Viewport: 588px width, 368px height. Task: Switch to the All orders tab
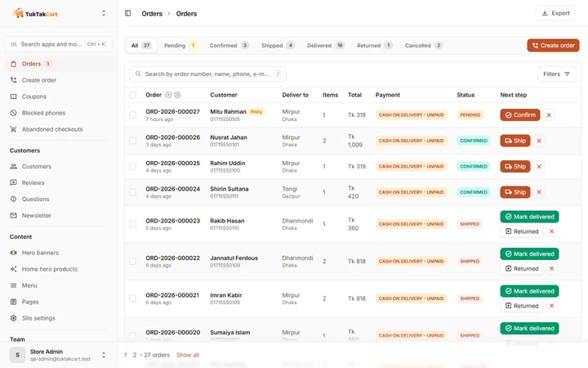click(140, 46)
